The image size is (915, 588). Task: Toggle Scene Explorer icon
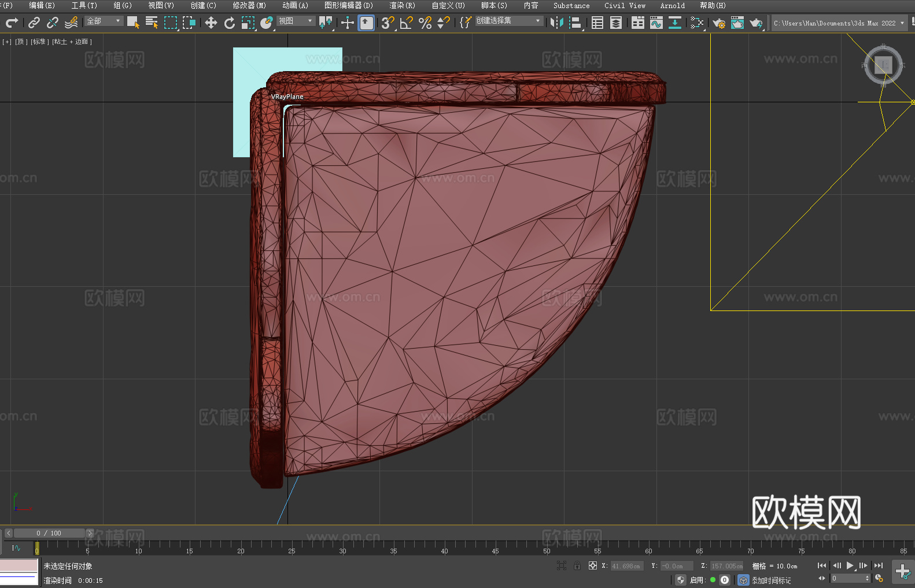(597, 23)
